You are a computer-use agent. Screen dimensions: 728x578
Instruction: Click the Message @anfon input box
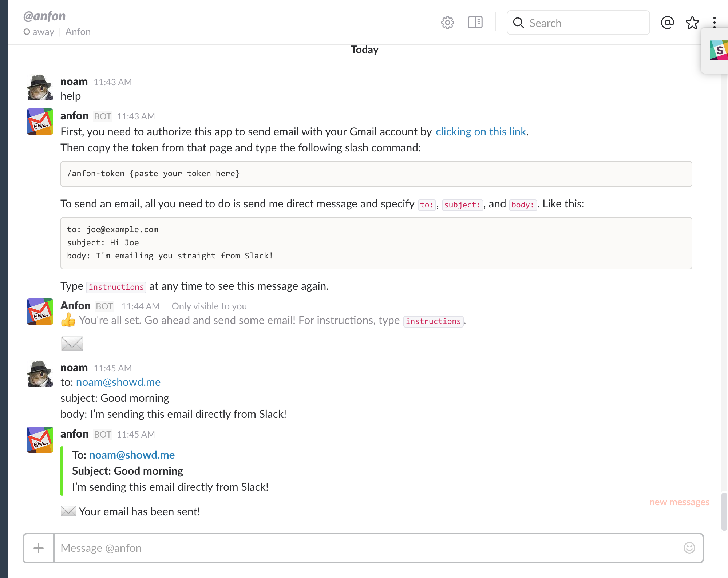[x=364, y=548]
